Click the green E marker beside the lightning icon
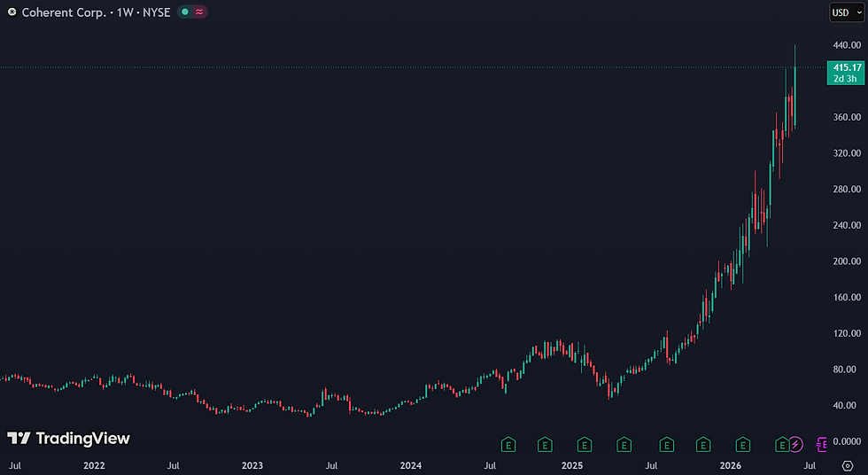The image size is (868, 475). pos(781,445)
